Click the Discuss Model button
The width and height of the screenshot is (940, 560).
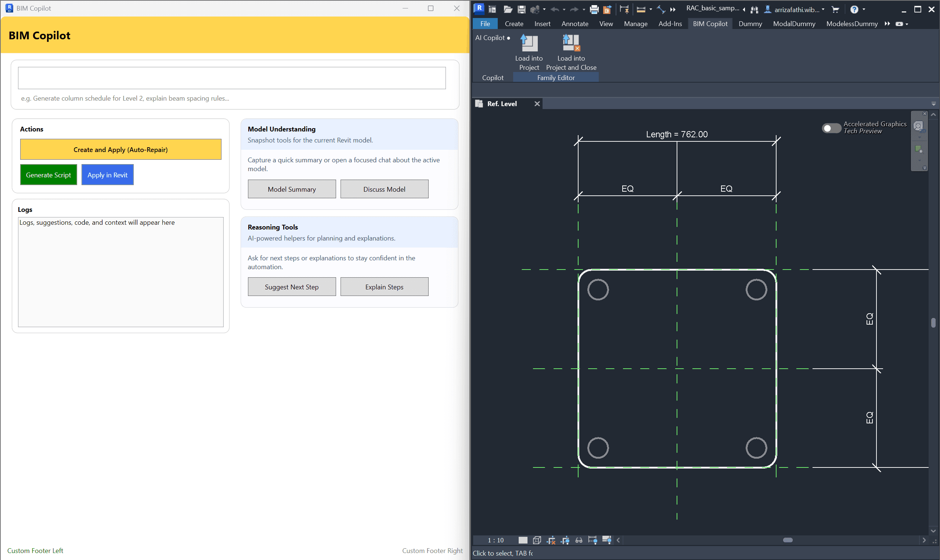click(384, 189)
